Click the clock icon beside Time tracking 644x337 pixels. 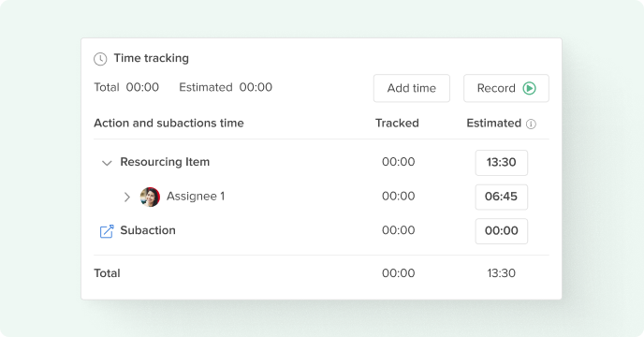tap(100, 59)
